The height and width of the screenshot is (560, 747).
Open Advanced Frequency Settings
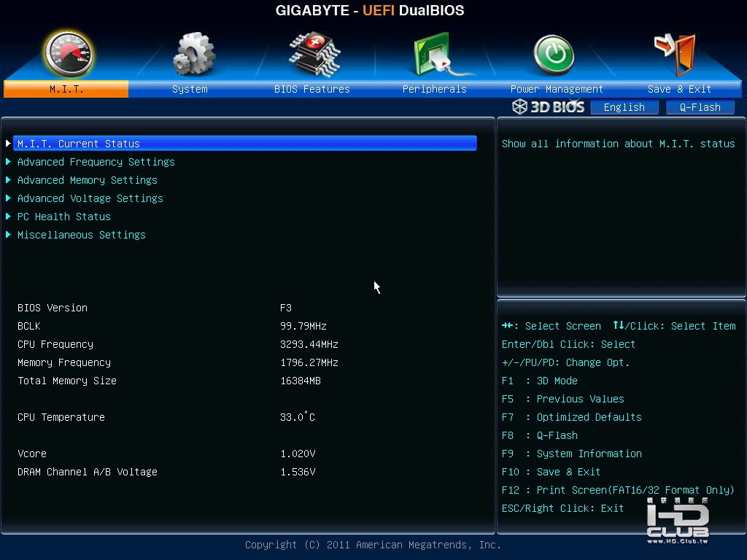(x=96, y=162)
